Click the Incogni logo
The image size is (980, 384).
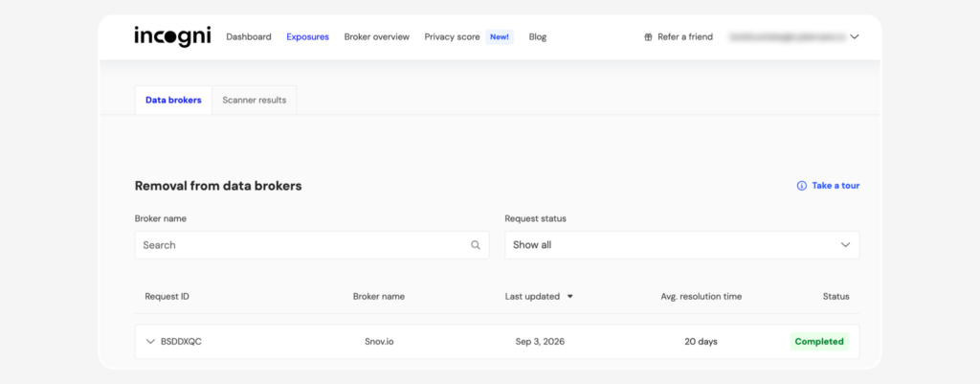coord(172,37)
